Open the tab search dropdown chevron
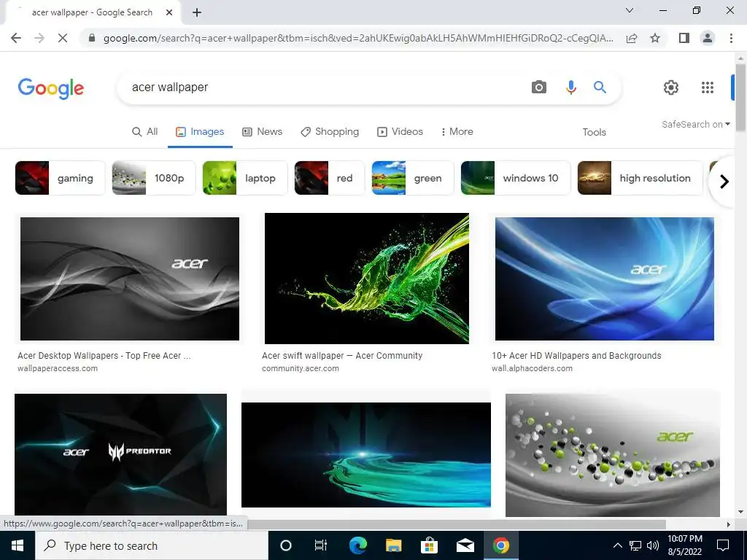This screenshot has height=560, width=747. pyautogui.click(x=630, y=10)
